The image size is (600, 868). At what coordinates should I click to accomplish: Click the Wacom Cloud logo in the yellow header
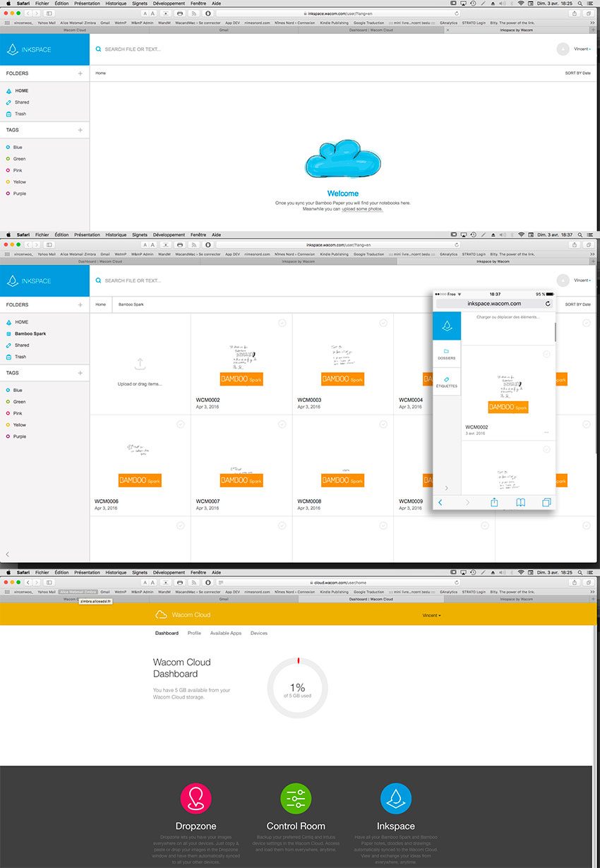183,615
